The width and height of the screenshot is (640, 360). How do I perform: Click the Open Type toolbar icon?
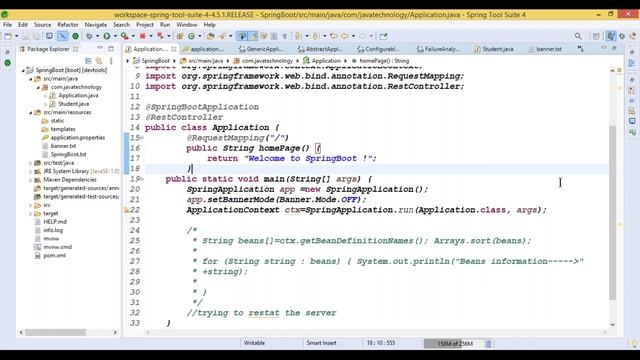click(x=211, y=36)
